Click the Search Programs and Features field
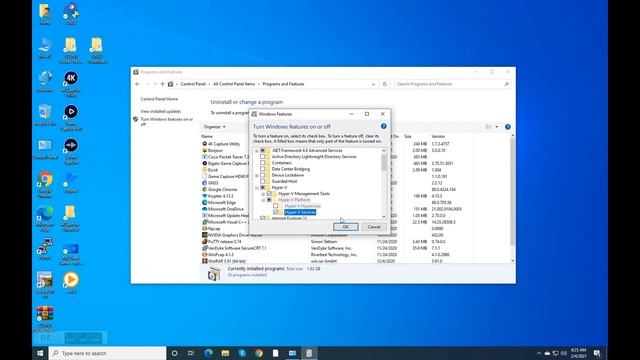Image resolution: width=640 pixels, height=360 pixels. pos(452,84)
